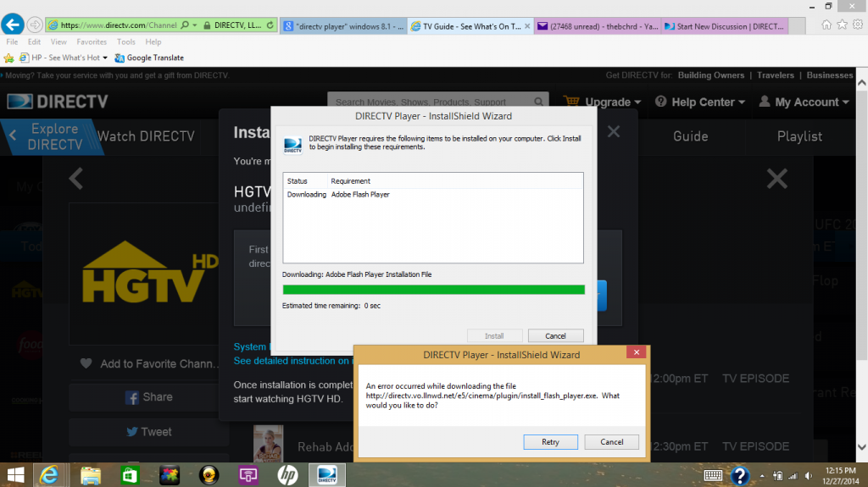Click the Tweet button
This screenshot has width=868, height=487.
149,432
